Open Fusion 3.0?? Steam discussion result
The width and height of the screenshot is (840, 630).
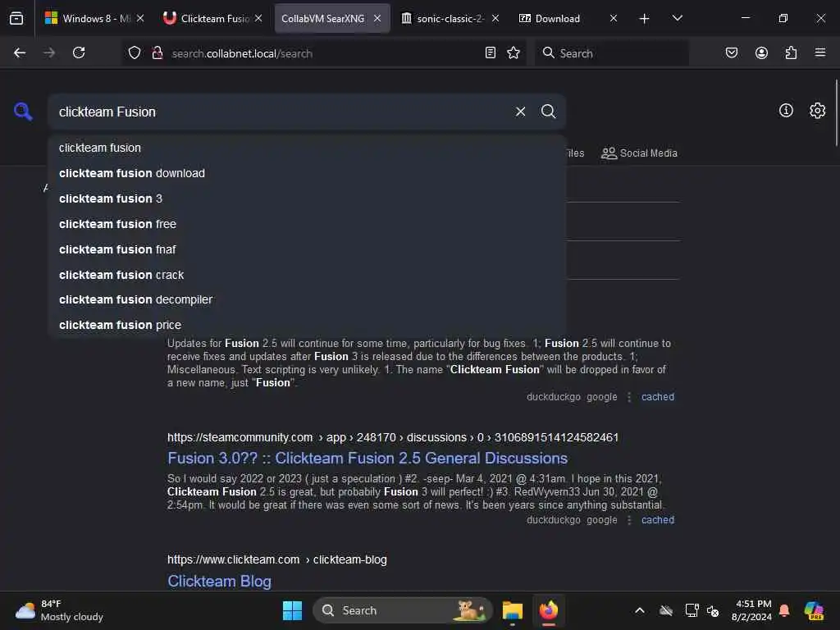(x=367, y=459)
